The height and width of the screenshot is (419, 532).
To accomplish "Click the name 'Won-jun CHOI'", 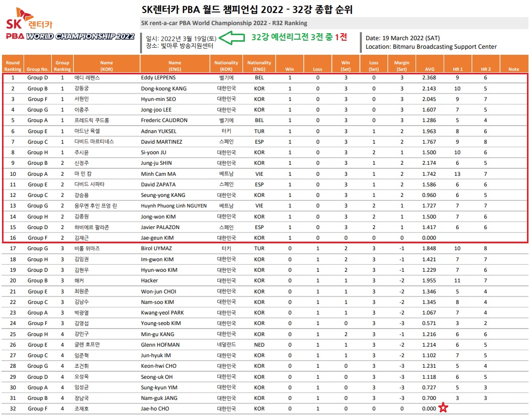I will click(x=159, y=291).
